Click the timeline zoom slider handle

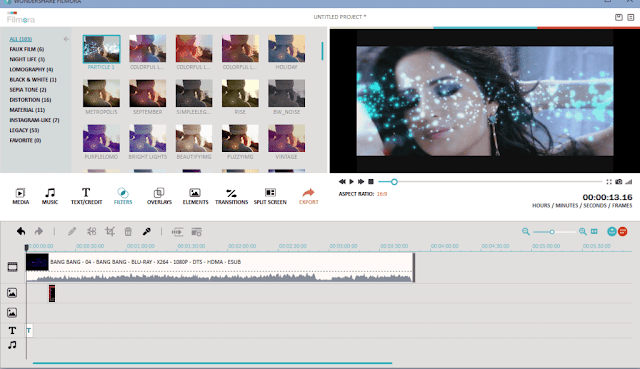[552, 232]
